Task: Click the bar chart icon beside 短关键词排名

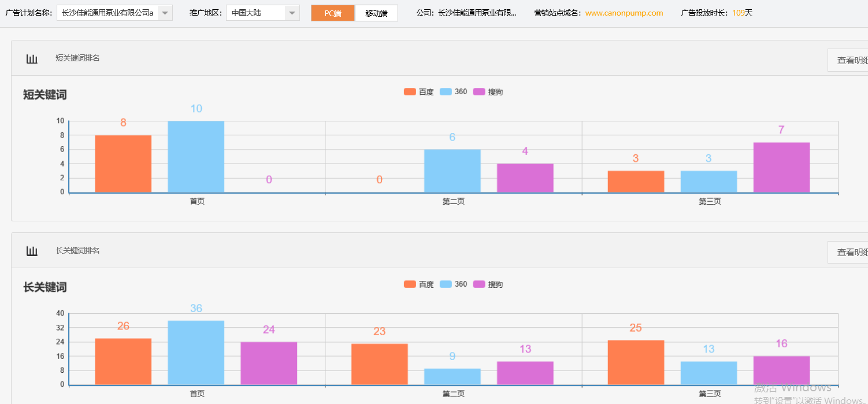Action: (x=32, y=57)
